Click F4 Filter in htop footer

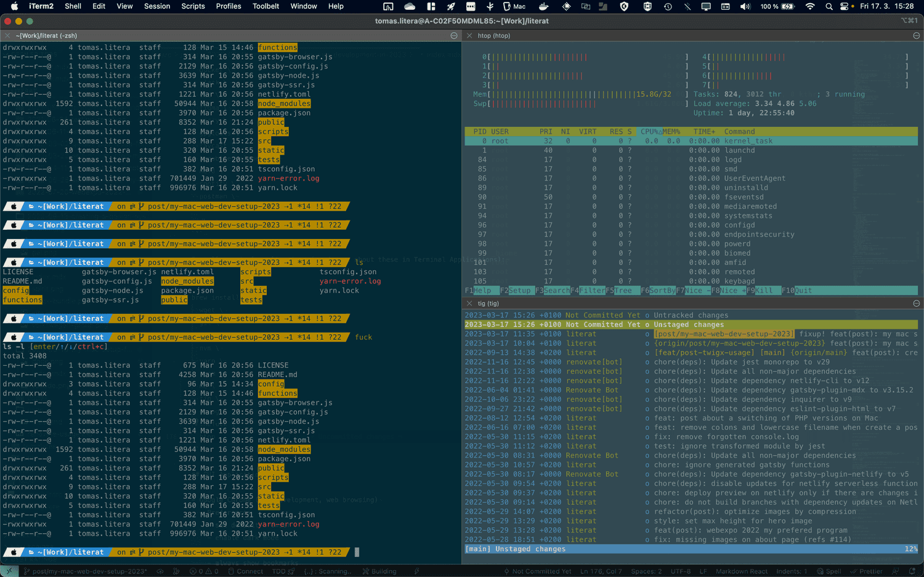(588, 291)
